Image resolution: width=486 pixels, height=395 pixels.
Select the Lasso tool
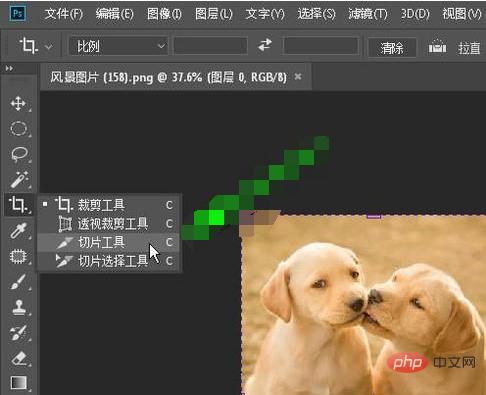[x=19, y=154]
